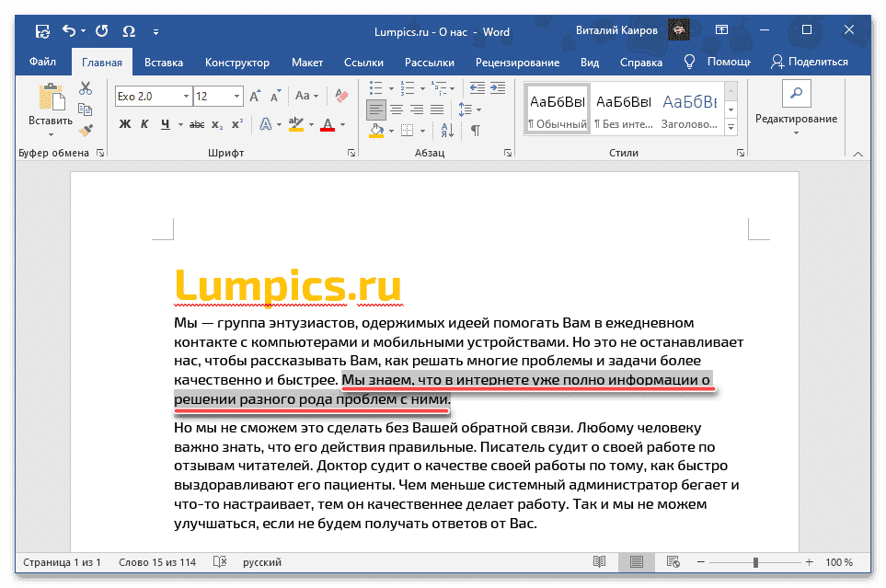The height and width of the screenshot is (588, 886).
Task: Switch to Web Layout view mode
Action: click(x=673, y=562)
